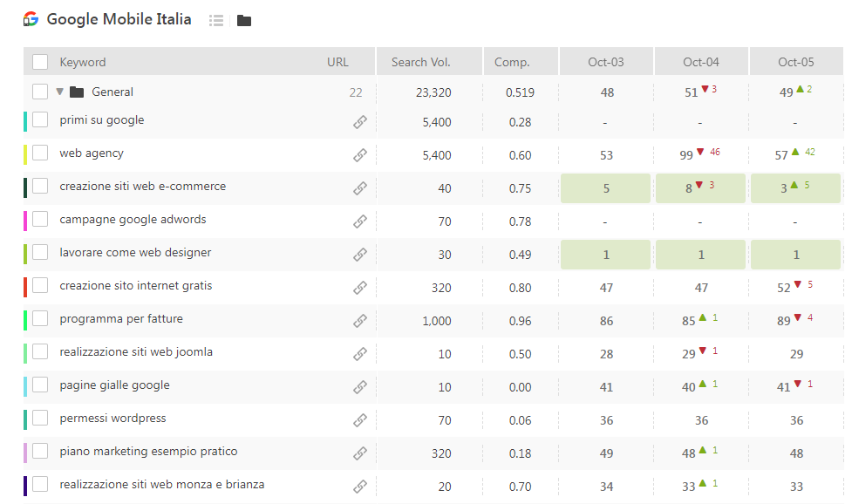Image resolution: width=852 pixels, height=504 pixels.
Task: Click keyword realizzazione siti web monza e brianza
Action: pos(162,485)
